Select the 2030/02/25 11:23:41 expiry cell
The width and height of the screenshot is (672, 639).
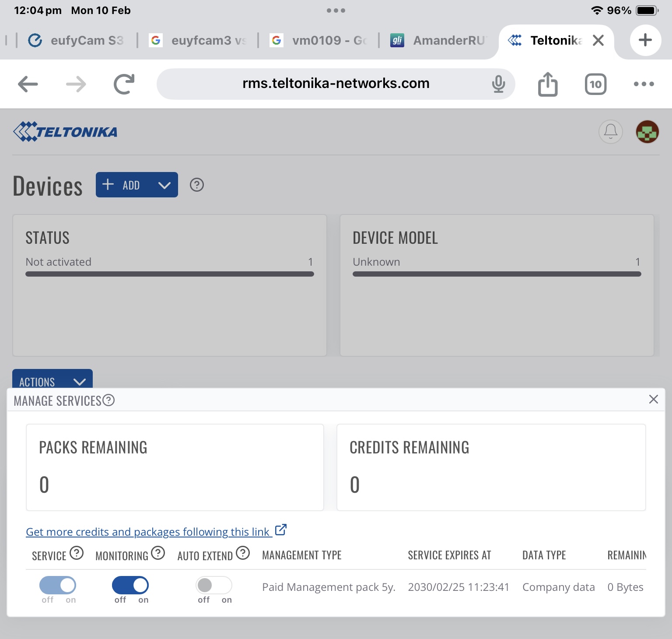click(x=458, y=587)
